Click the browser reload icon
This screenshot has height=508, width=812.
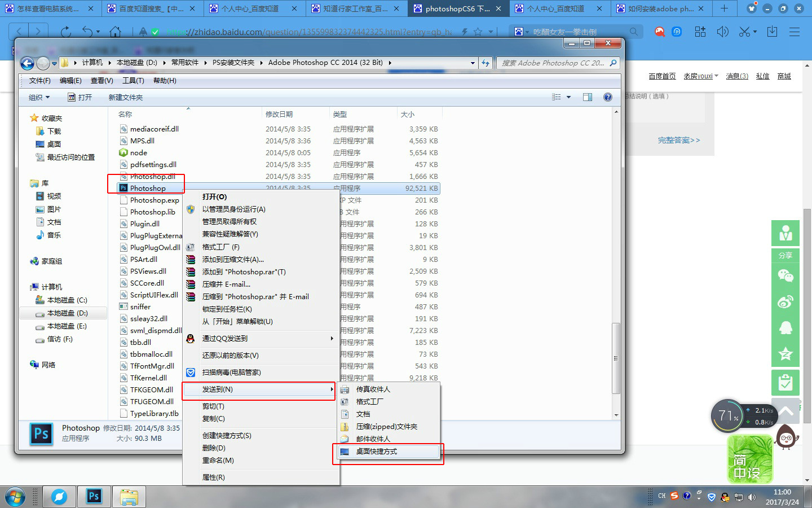(x=66, y=32)
